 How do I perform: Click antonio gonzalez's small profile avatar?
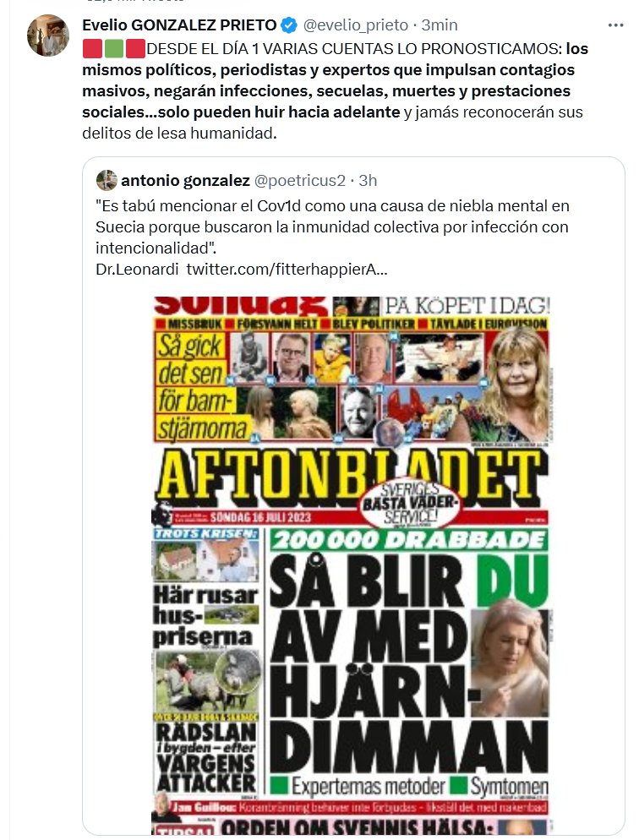[x=106, y=181]
